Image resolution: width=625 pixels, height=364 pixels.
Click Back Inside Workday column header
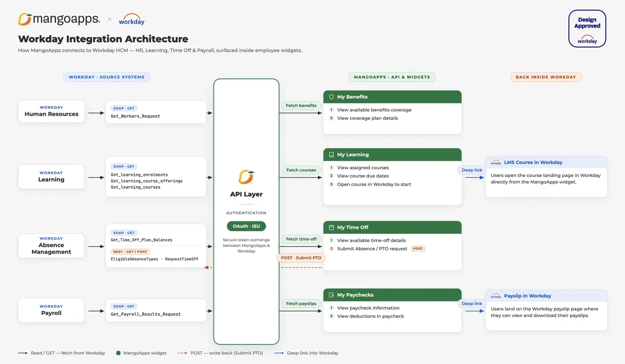(546, 77)
